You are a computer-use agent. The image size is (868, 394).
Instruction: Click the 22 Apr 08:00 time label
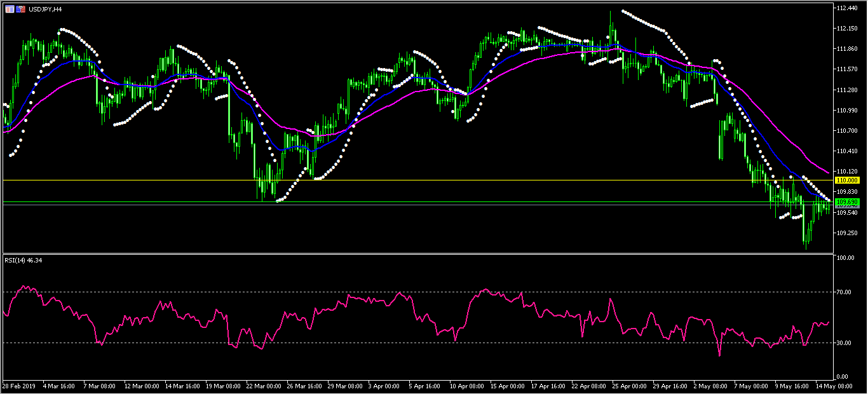[588, 386]
